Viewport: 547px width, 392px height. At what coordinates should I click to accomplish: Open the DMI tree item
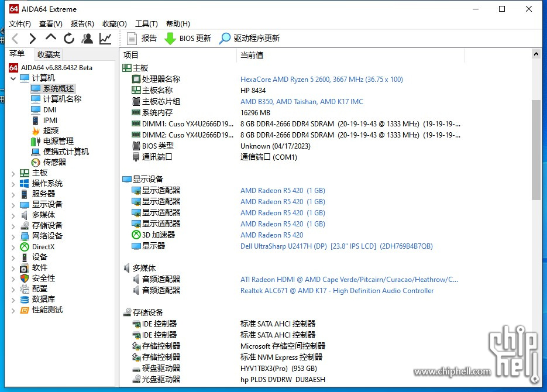click(50, 109)
